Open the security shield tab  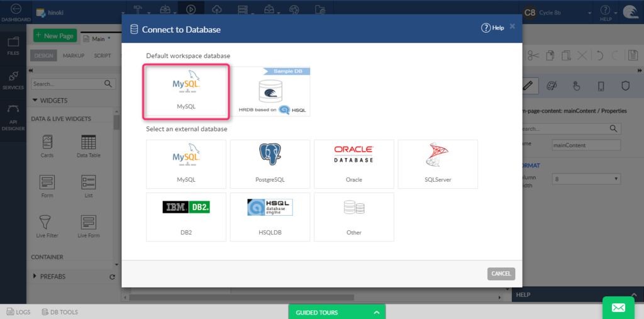(x=625, y=86)
